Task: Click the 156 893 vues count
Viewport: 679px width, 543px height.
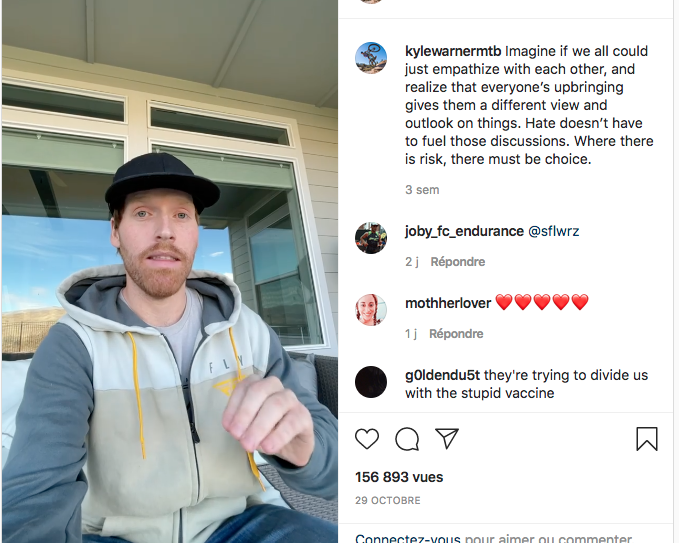Action: pyautogui.click(x=399, y=477)
